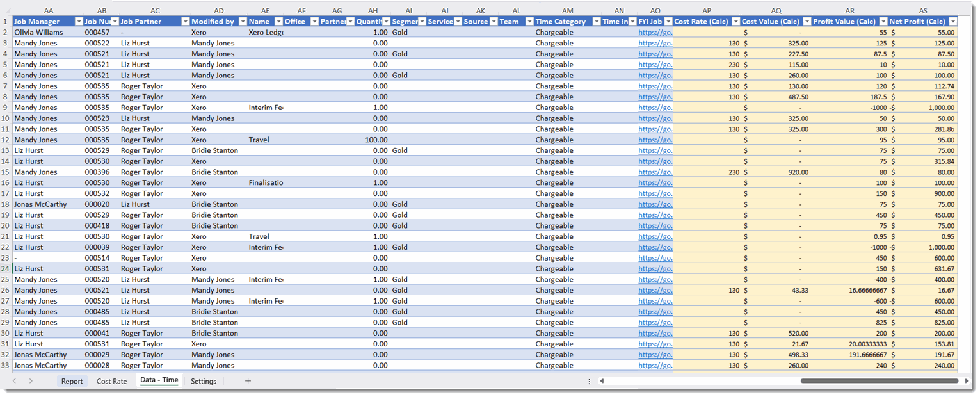Image resolution: width=980 pixels, height=397 pixels.
Task: Select the 000041 job number cell
Action: click(101, 333)
